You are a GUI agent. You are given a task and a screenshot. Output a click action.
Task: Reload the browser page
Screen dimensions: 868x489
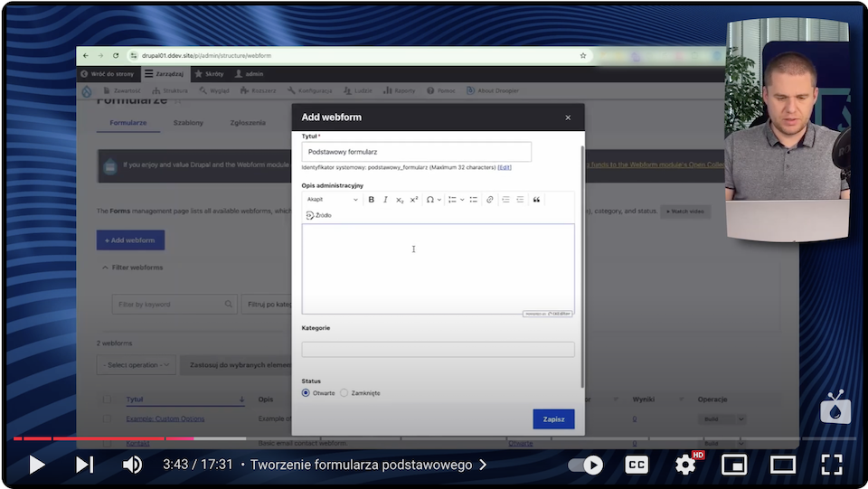click(x=116, y=55)
